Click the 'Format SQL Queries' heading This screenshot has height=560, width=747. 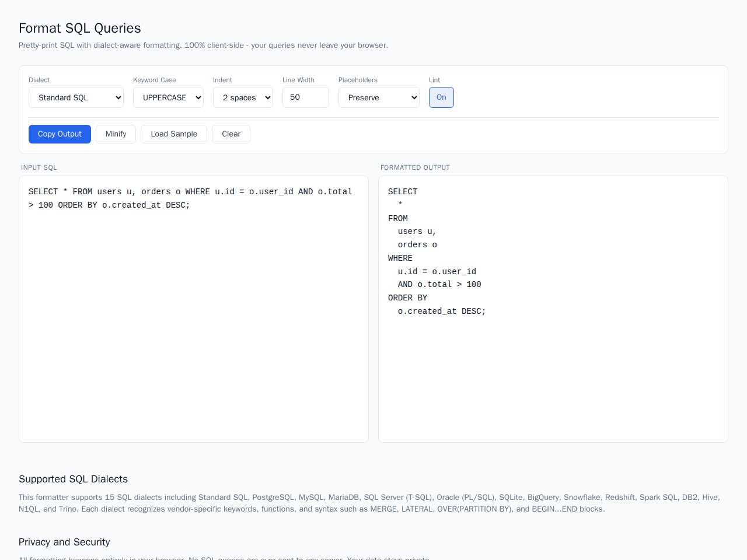80,28
